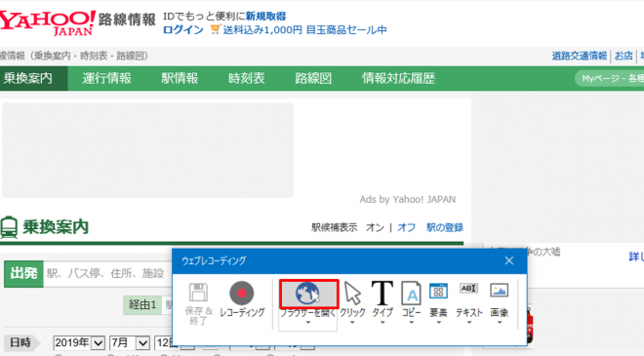Click the 駅の登録 link
The image size is (644, 356).
(x=445, y=227)
